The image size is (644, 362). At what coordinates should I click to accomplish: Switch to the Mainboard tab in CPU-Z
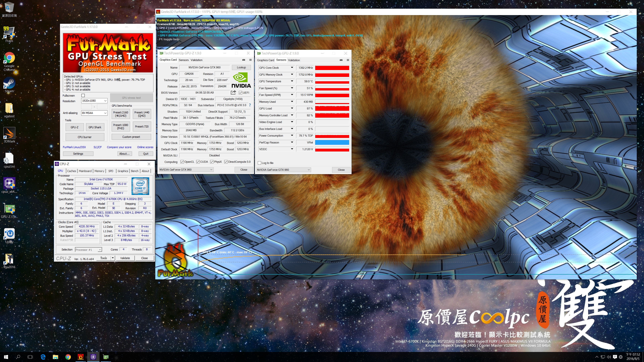click(x=85, y=171)
